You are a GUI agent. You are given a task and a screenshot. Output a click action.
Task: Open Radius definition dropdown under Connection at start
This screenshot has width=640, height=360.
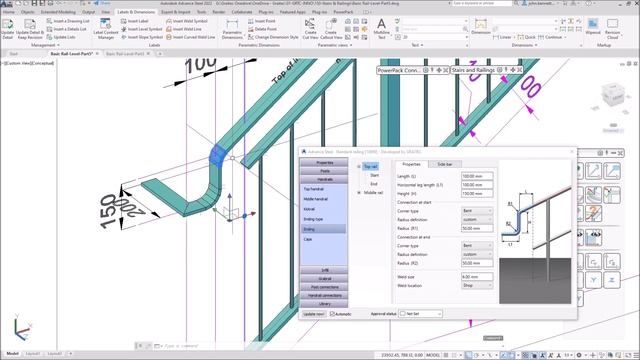(x=477, y=220)
